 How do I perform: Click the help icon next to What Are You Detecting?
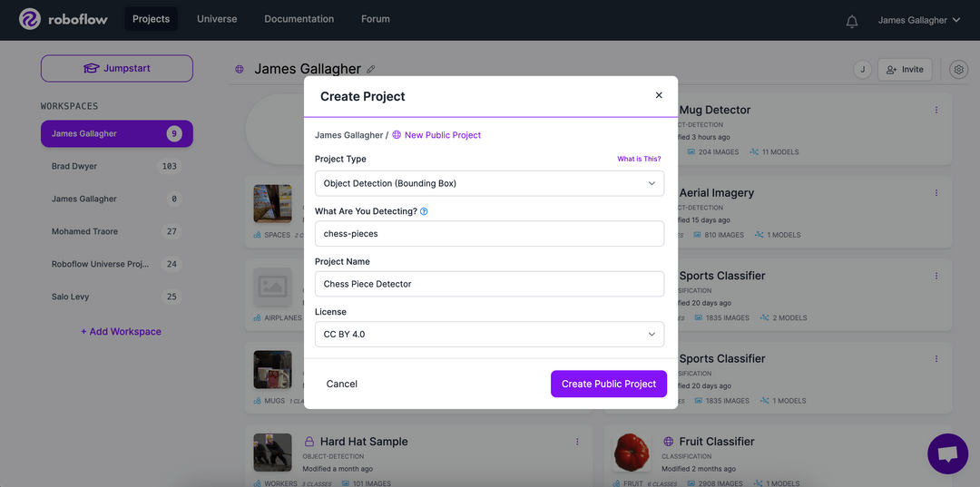tap(424, 211)
